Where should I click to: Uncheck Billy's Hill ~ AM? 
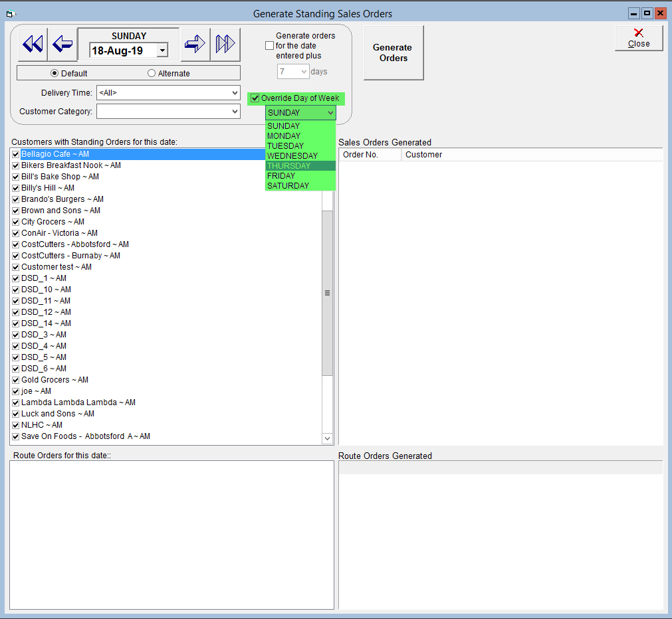16,188
